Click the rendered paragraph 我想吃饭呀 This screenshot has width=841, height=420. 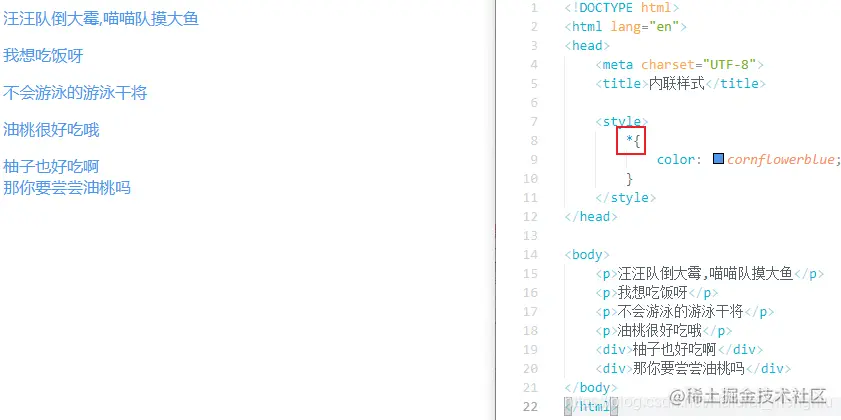pyautogui.click(x=43, y=55)
